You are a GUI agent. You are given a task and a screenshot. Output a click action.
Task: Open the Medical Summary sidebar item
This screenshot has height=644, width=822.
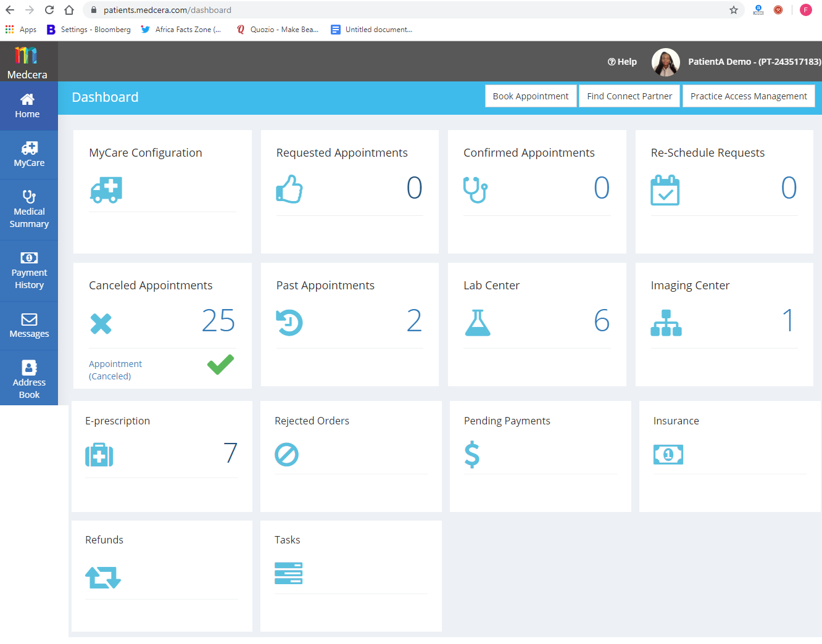tap(29, 210)
